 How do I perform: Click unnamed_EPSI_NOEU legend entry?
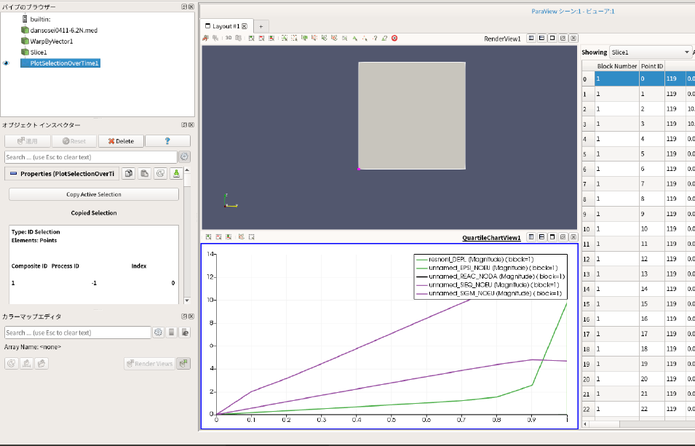pos(487,268)
